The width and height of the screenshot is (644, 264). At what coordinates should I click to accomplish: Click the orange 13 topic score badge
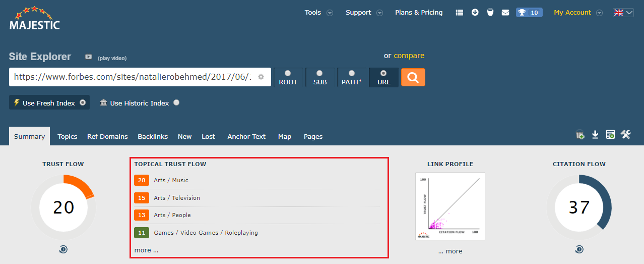pyautogui.click(x=142, y=215)
